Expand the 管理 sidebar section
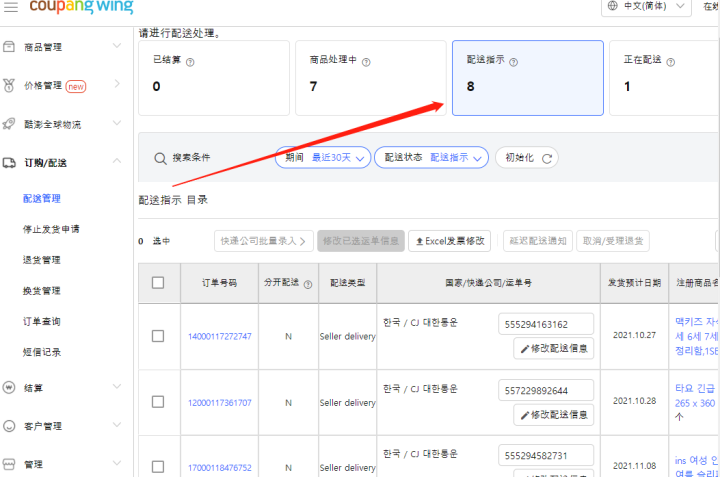The image size is (720, 477). click(x=117, y=463)
